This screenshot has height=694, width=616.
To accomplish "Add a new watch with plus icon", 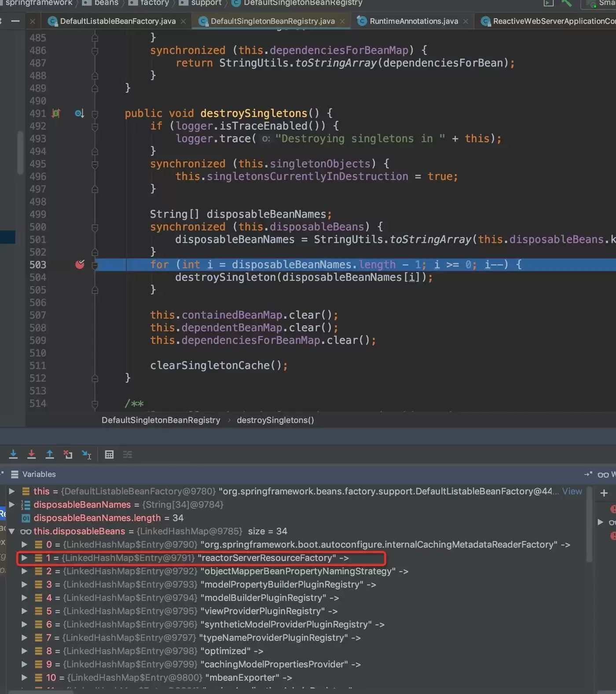I will (604, 493).
